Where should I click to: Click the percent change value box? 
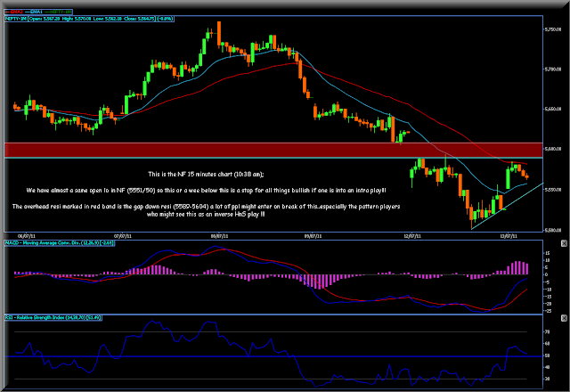166,19
